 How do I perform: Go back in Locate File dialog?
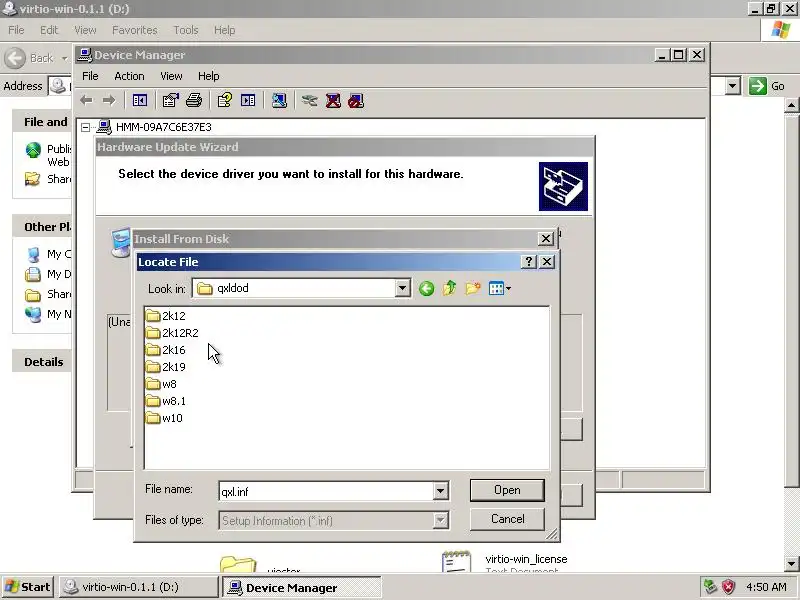[427, 289]
